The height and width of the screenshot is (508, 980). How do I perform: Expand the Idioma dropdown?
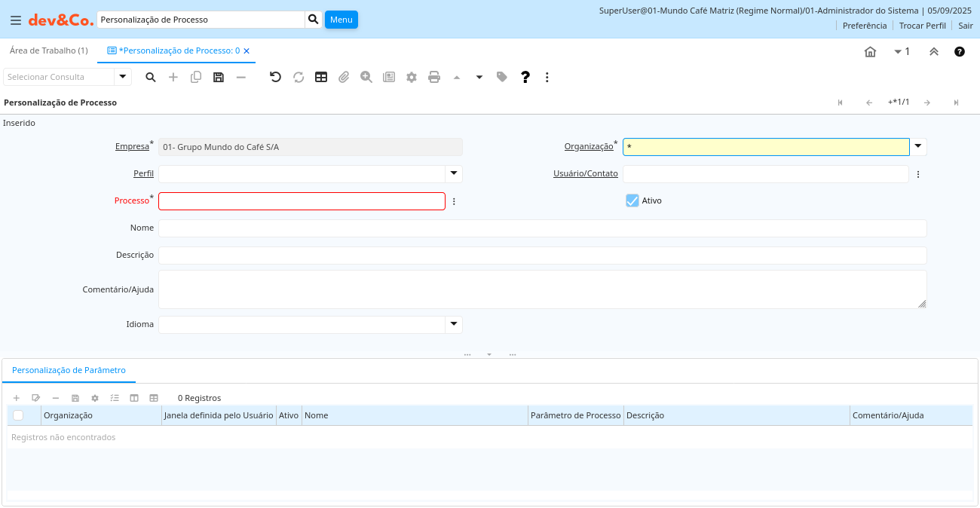454,324
